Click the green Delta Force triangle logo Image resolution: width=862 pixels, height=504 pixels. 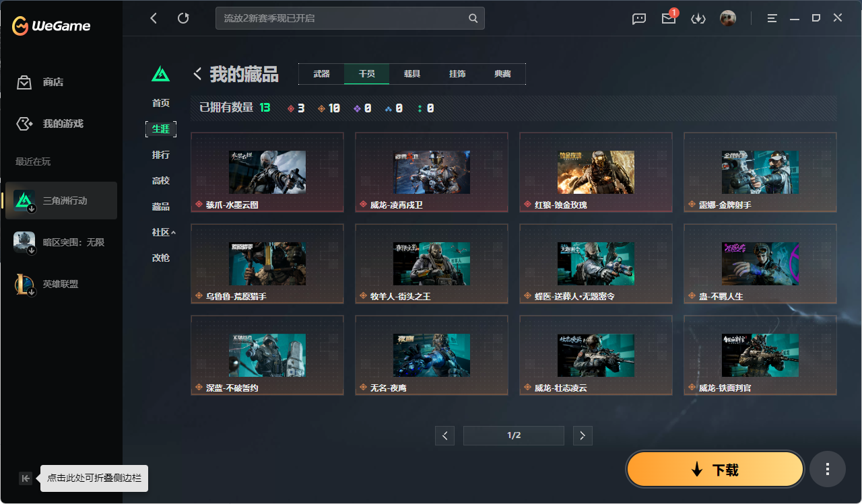(x=161, y=73)
